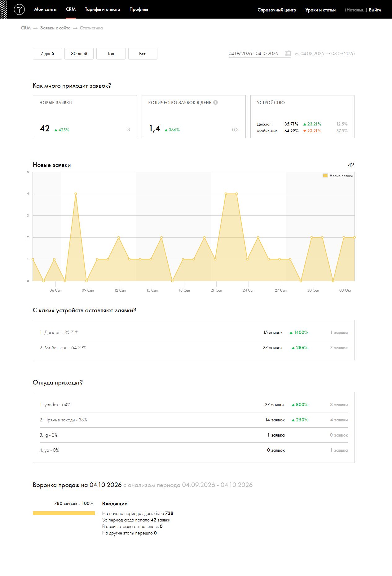Open the calendar date picker icon
The image size is (392, 576).
(288, 53)
